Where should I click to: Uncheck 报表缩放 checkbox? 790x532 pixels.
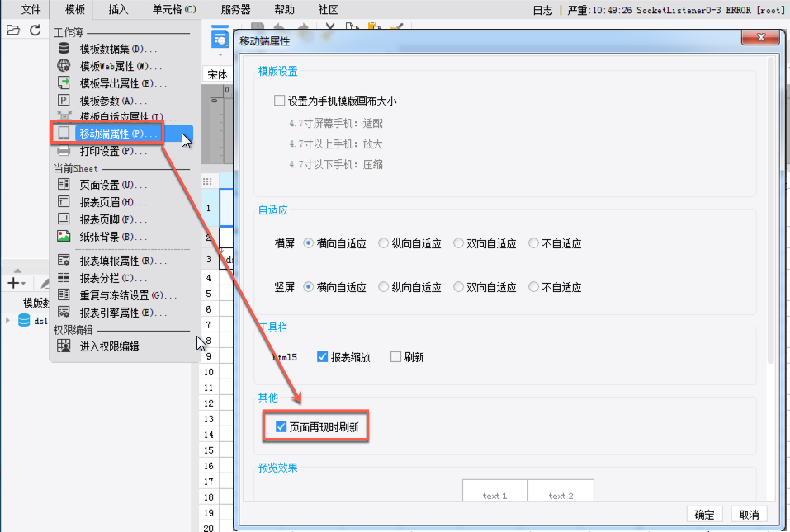323,357
